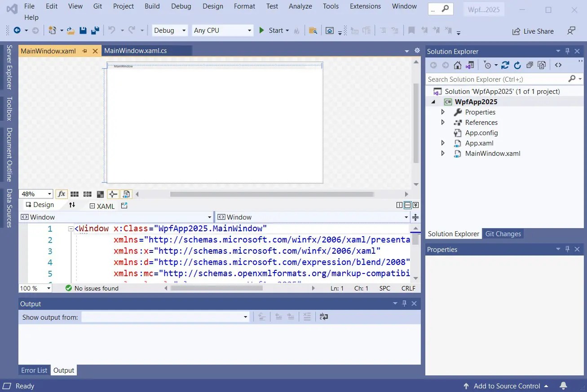Screen dimensions: 587x392
Task: Switch to the Git Changes tab
Action: (x=503, y=234)
